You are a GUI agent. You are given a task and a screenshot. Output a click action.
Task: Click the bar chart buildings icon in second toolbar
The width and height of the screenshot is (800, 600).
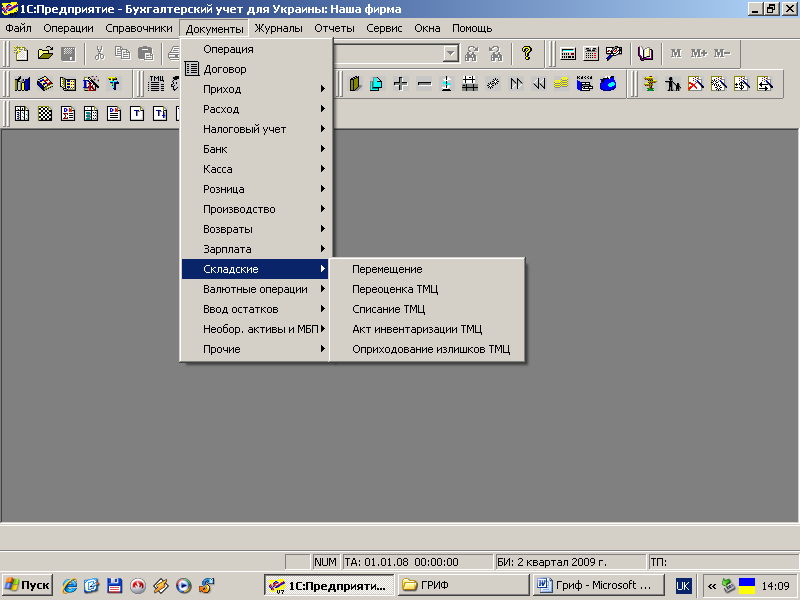22,84
